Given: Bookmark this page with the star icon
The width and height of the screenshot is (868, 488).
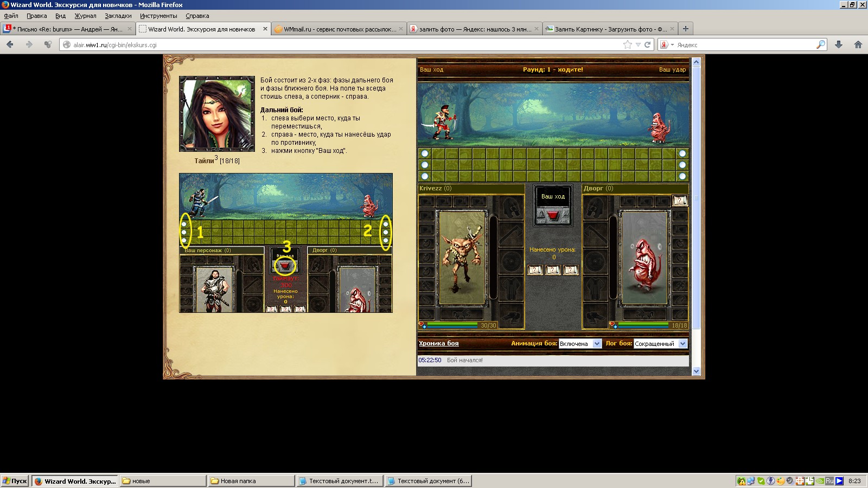Looking at the screenshot, I should pos(628,44).
